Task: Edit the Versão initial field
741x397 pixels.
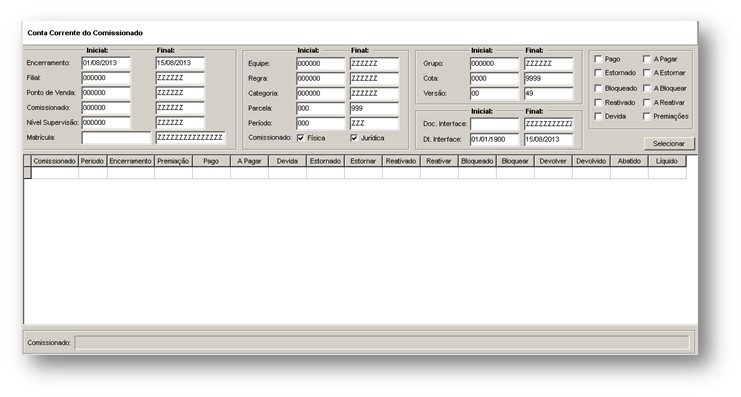Action: (495, 94)
